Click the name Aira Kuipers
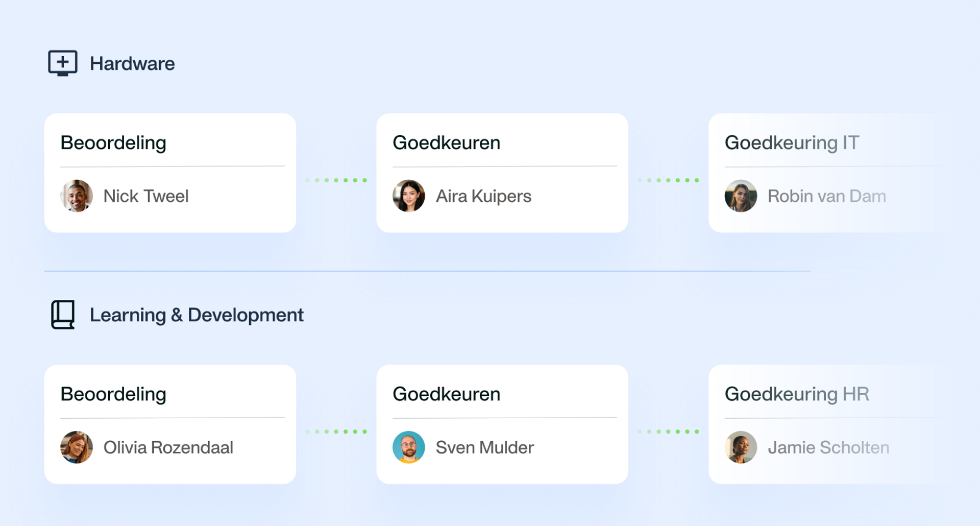 tap(483, 196)
